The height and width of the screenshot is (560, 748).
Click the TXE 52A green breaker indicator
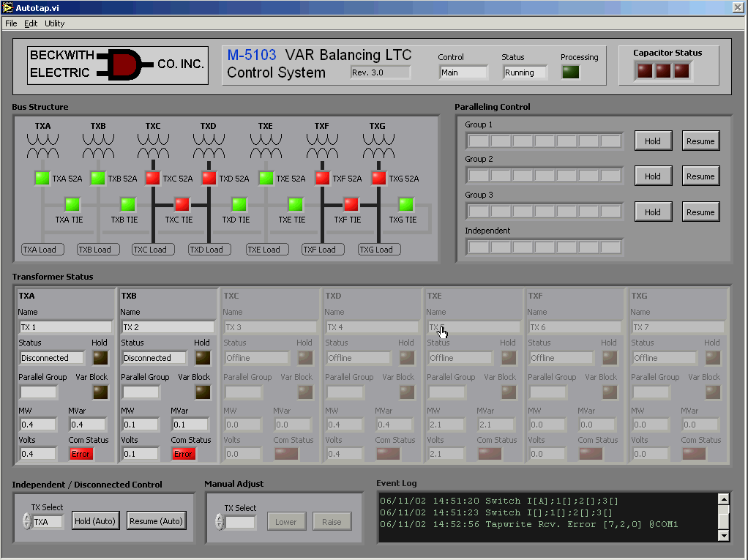266,178
